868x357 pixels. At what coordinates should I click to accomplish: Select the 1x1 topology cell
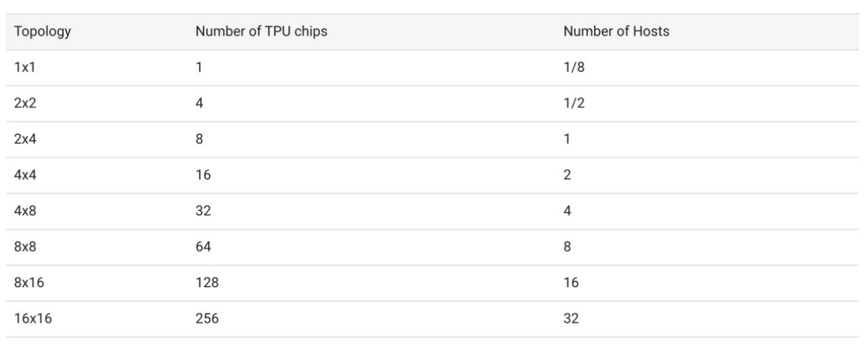click(25, 68)
